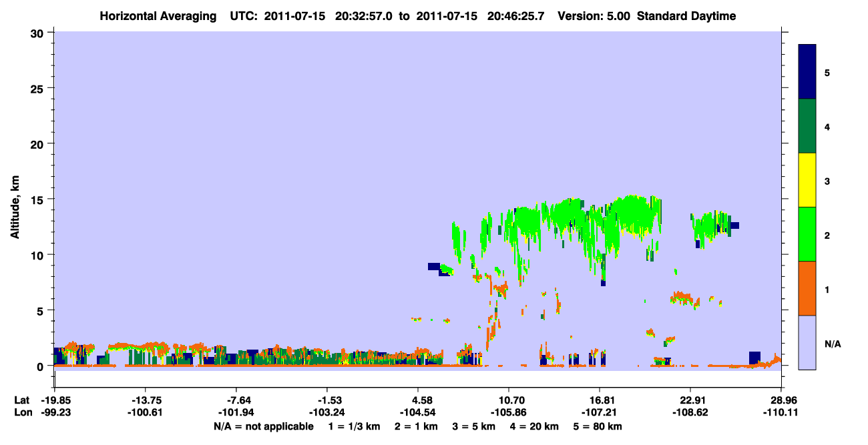Click the 'N/A = not applicable' legend text

pyautogui.click(x=263, y=426)
